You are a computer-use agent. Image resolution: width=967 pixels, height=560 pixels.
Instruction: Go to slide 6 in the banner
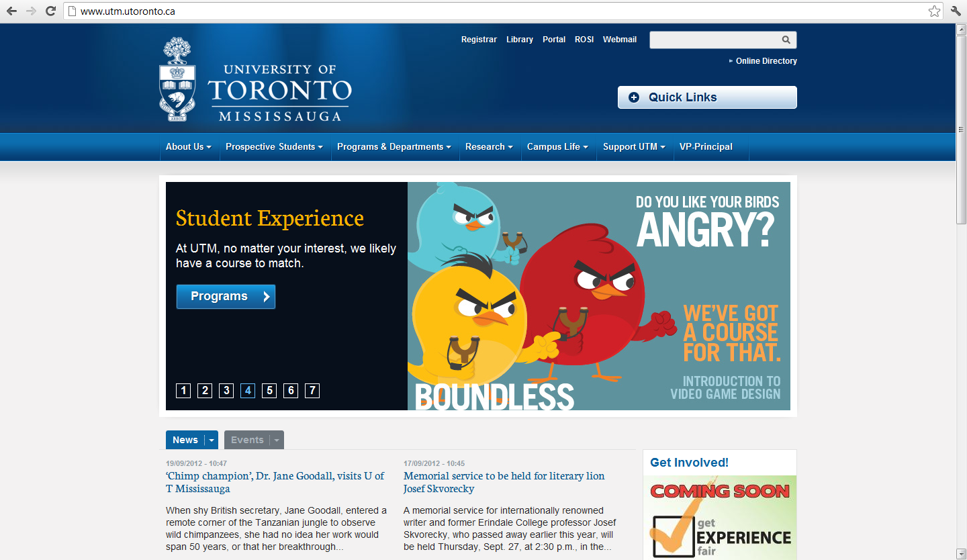coord(291,390)
